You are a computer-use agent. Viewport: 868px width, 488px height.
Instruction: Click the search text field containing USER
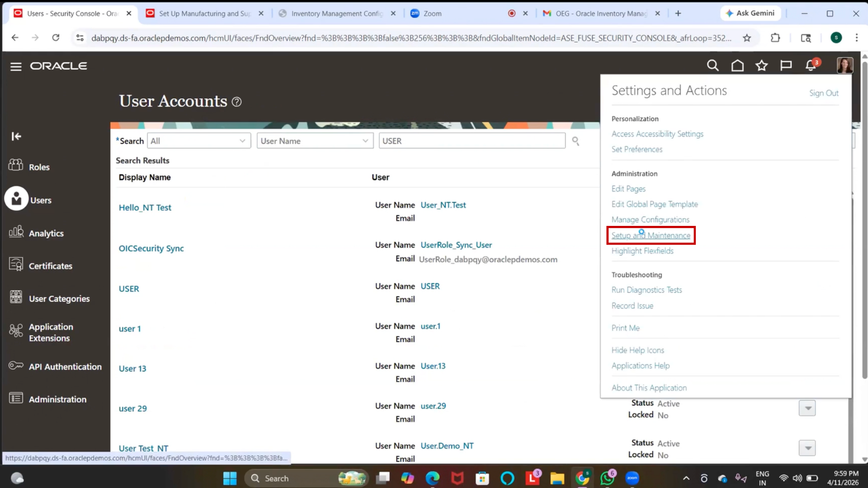pyautogui.click(x=472, y=141)
